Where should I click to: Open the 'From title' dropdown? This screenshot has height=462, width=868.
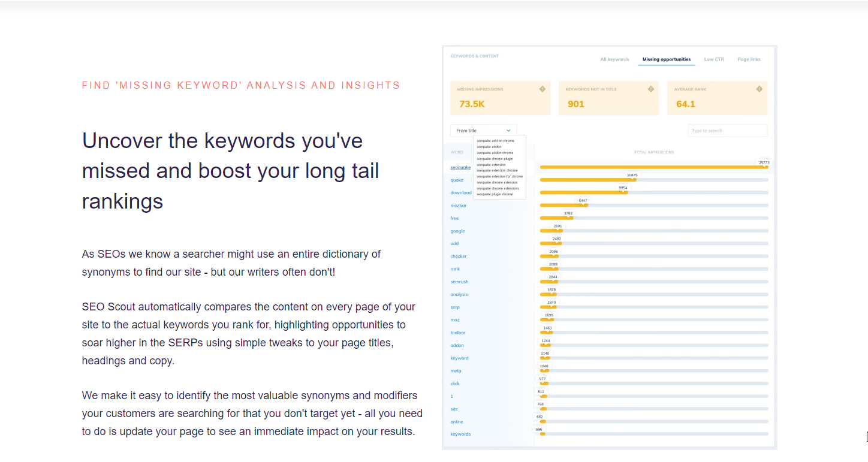click(483, 130)
